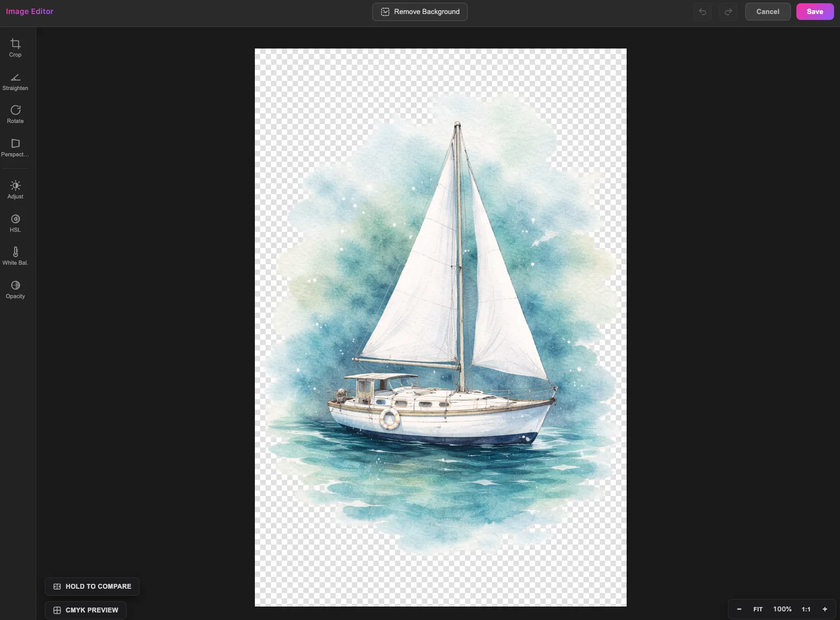Cancel image editing
Screen dimensions: 840x620
[768, 12]
